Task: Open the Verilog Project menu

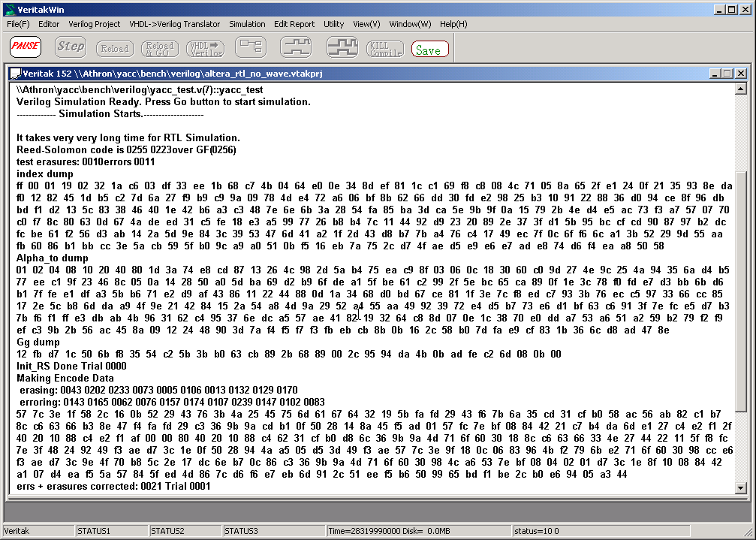Action: pos(95,24)
